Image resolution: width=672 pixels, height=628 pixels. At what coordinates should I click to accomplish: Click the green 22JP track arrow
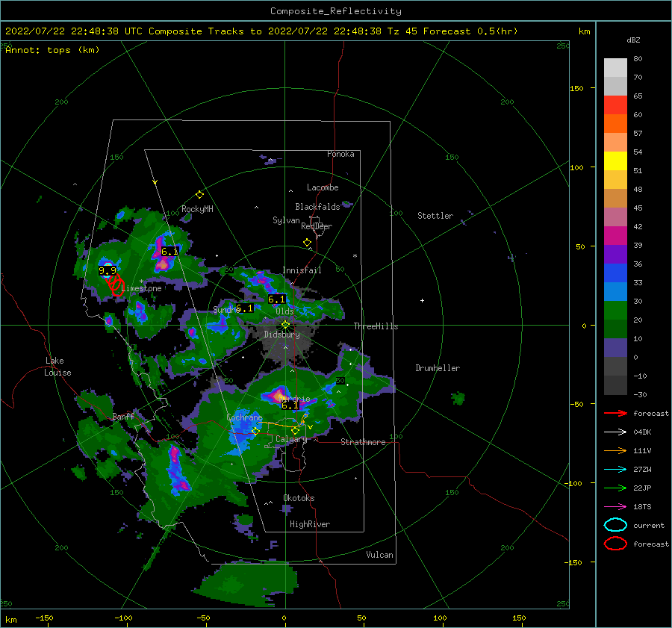pyautogui.click(x=615, y=488)
